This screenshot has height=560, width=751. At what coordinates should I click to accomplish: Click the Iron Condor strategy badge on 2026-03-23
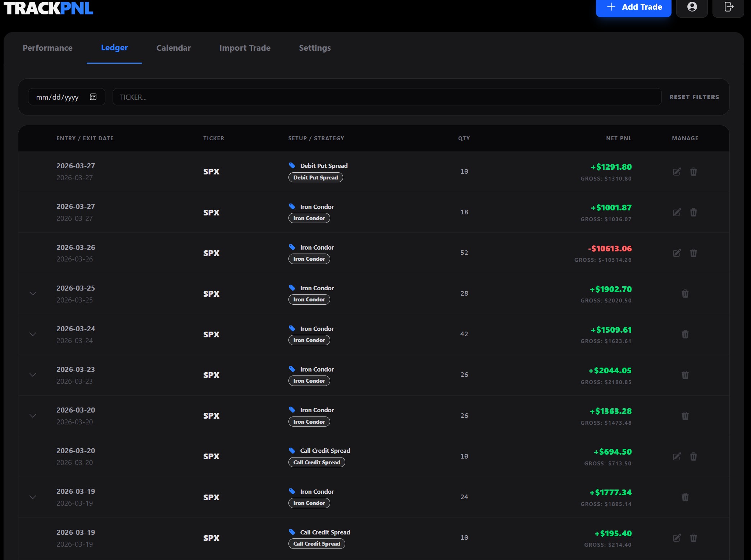[x=309, y=381]
